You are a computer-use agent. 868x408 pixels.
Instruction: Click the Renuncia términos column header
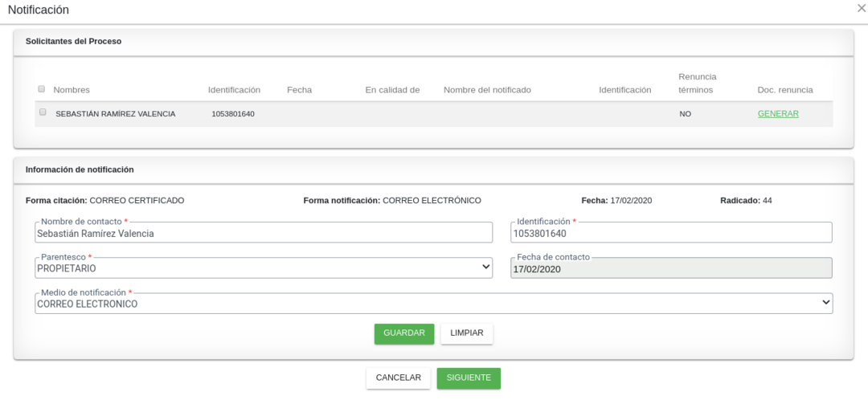tap(697, 84)
